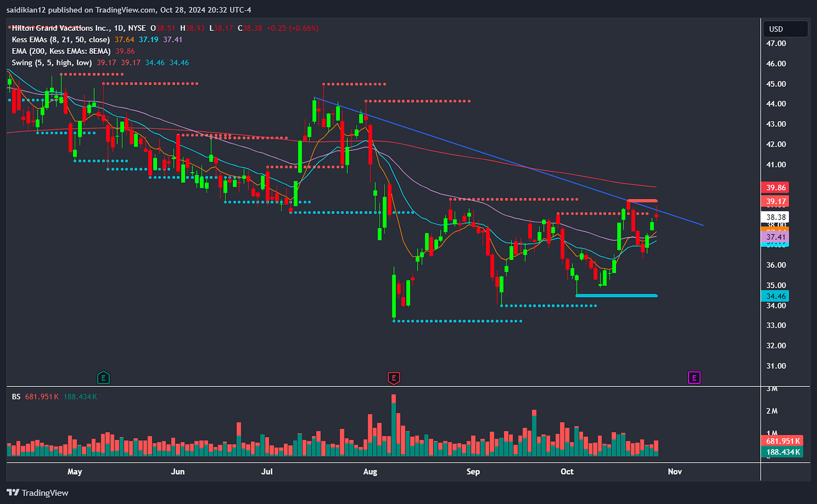Open the USD currency selector

tap(785, 29)
